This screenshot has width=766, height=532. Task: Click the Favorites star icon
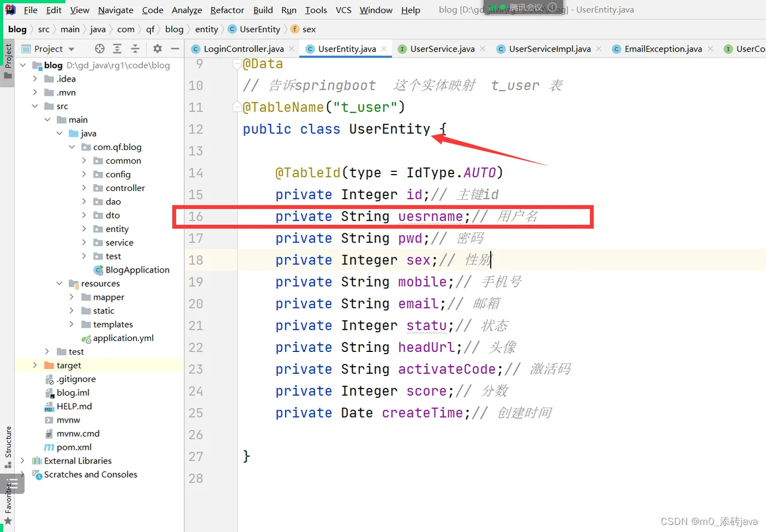(8, 521)
